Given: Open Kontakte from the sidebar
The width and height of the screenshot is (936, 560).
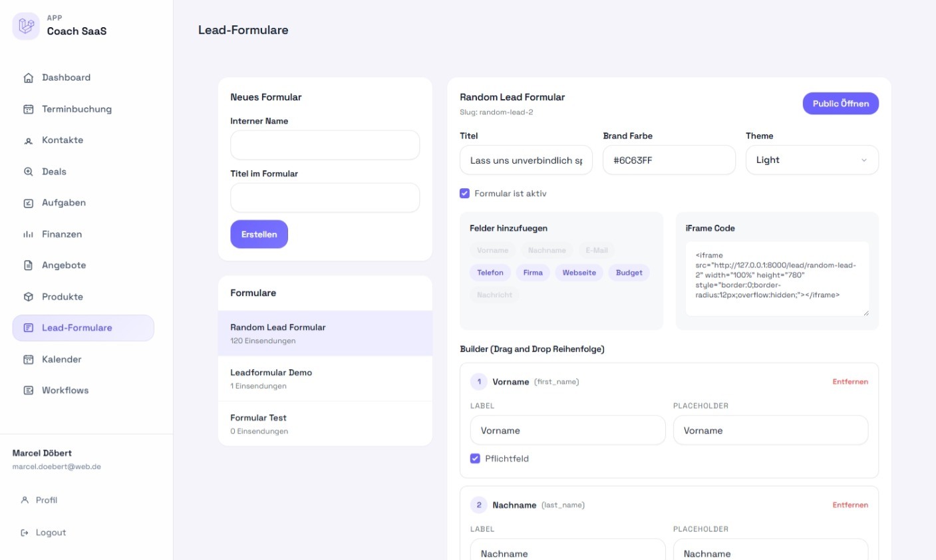Looking at the screenshot, I should (x=83, y=140).
